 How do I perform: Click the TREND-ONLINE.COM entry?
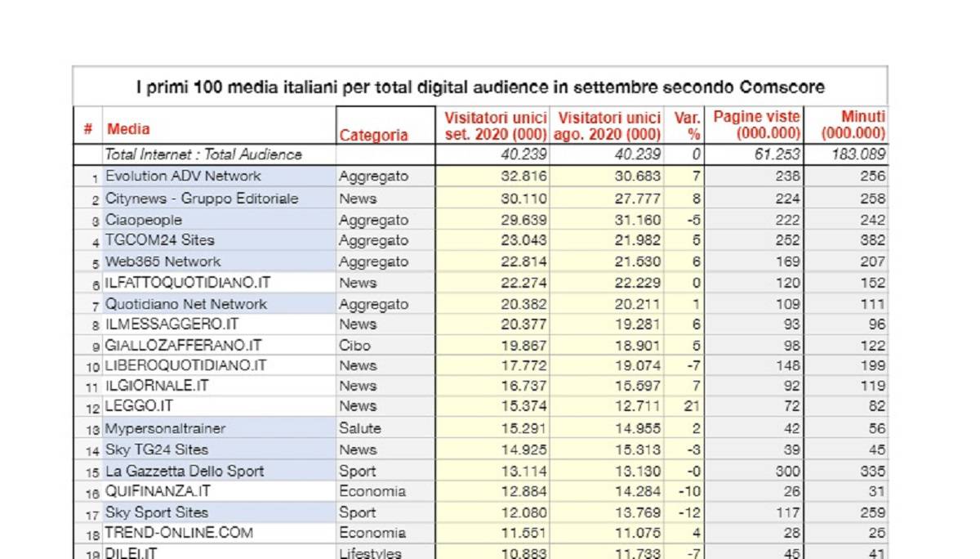179,533
